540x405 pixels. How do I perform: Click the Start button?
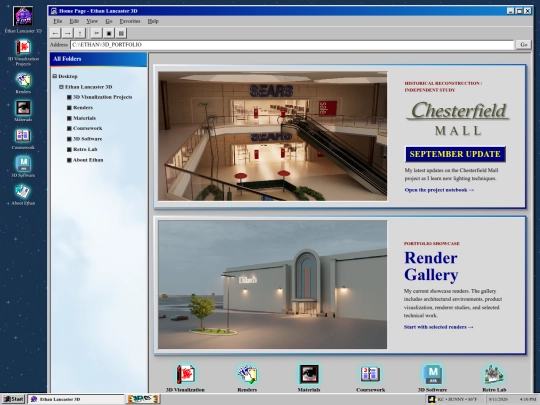13,399
